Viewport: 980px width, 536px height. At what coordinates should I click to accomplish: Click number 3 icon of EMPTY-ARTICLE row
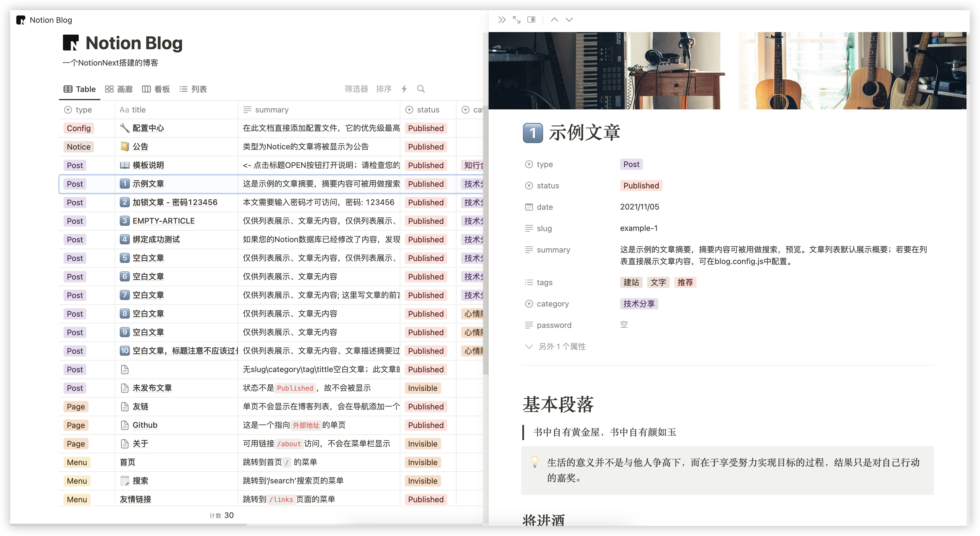point(125,221)
